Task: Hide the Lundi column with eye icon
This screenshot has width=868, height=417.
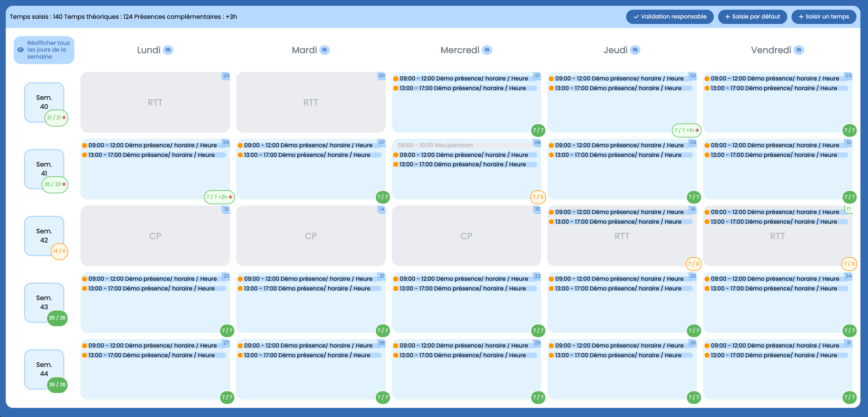Action: coord(168,50)
